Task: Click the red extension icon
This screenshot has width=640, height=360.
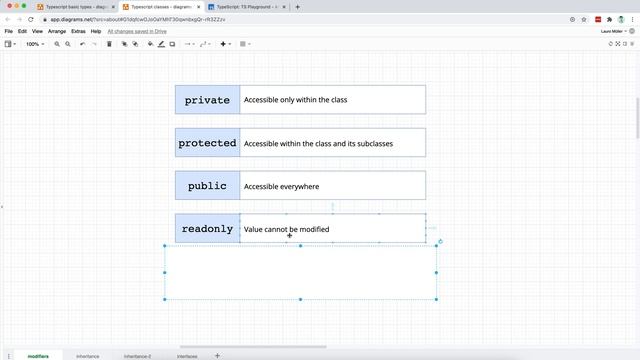Action: (598, 19)
